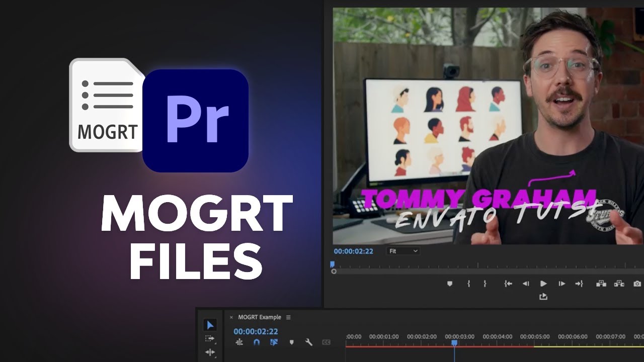Click the Step Forward 1 Frame button
Viewport: 644px width, 362px height.
[x=561, y=284]
